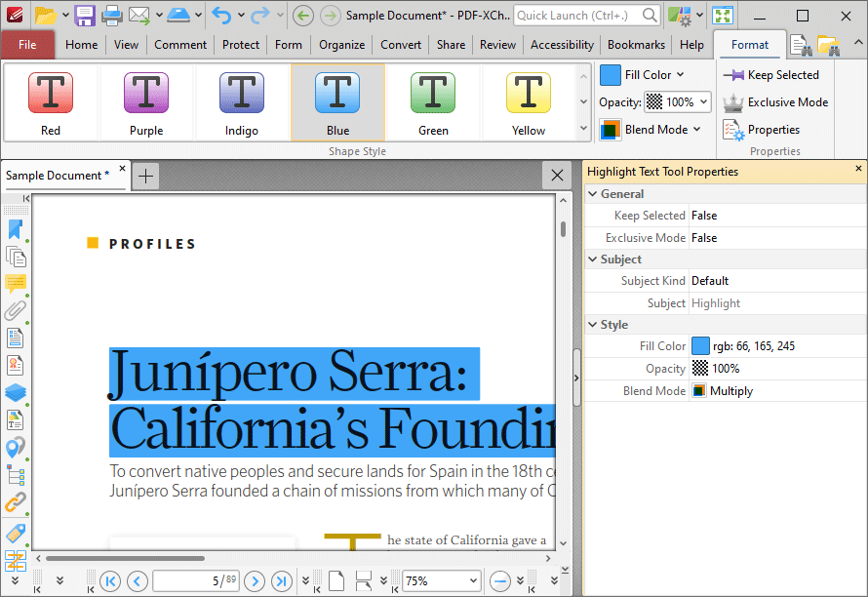Switch to the Home tab
This screenshot has height=597, width=868.
point(81,45)
